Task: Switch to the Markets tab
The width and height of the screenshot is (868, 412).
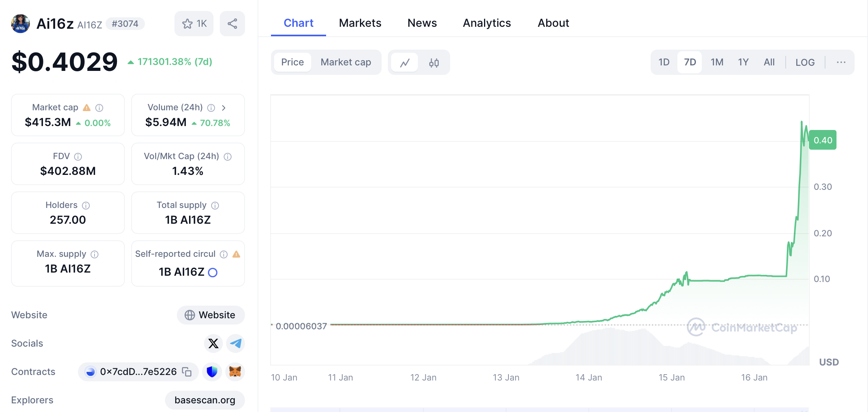Action: [360, 23]
